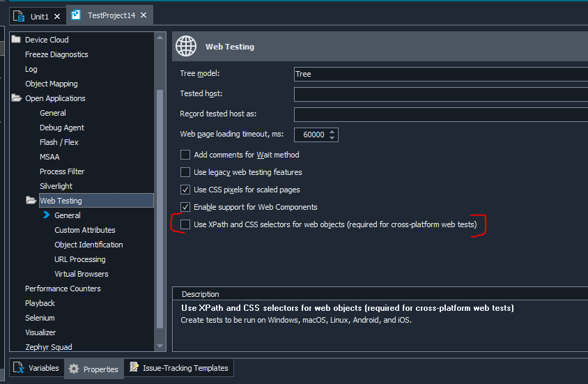This screenshot has width=588, height=384.
Task: Collapse the Open Applications folder icon
Action: click(x=17, y=98)
